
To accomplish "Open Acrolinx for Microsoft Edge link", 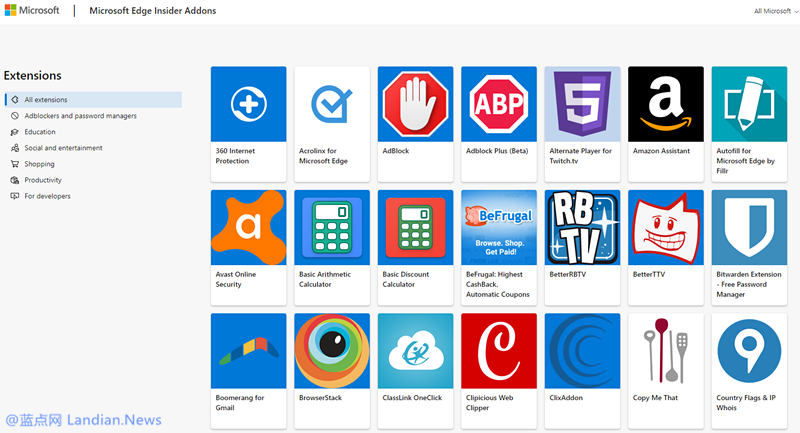I will coord(323,156).
